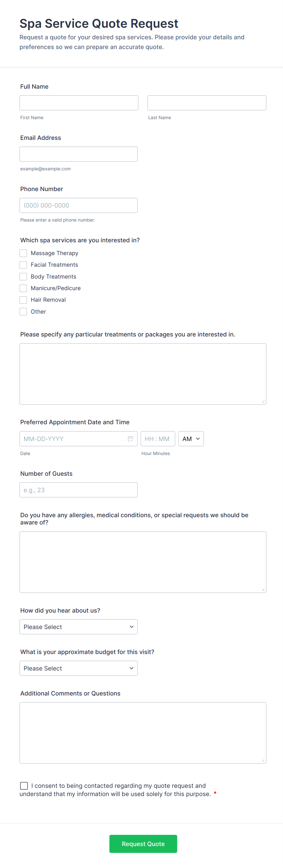Click the allergies and medical conditions textarea

pos(143,562)
